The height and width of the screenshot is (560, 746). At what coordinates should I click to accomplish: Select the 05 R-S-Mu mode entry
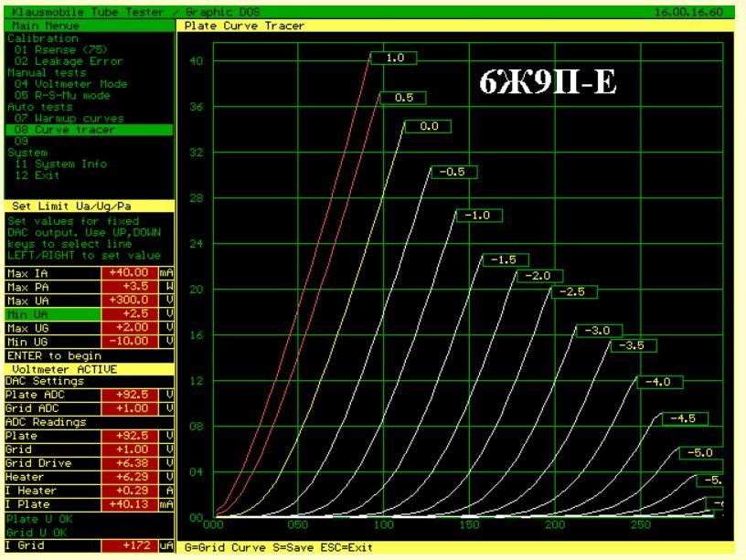point(62,95)
